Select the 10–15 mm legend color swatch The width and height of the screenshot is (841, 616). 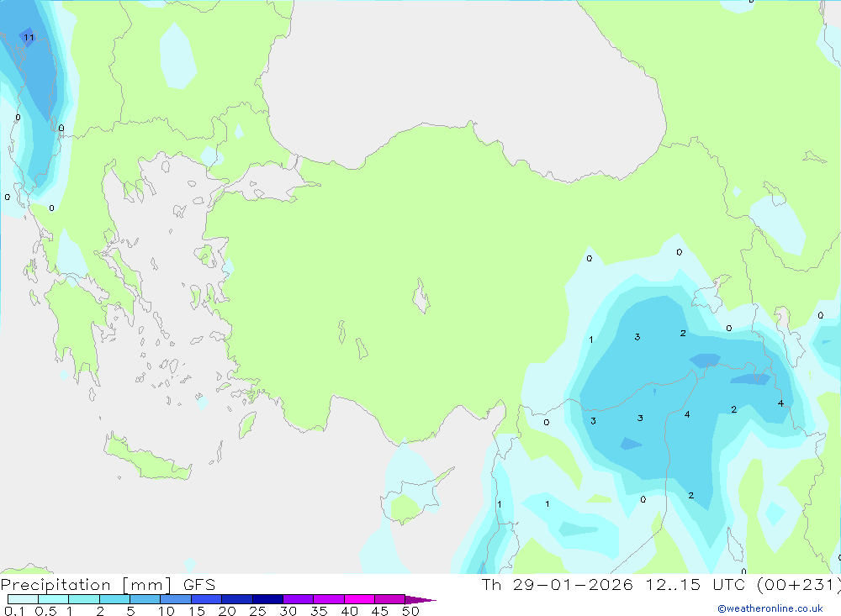click(x=176, y=599)
